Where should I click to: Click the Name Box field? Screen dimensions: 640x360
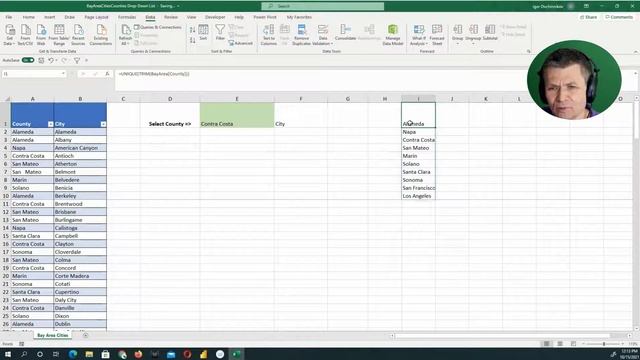click(x=31, y=74)
